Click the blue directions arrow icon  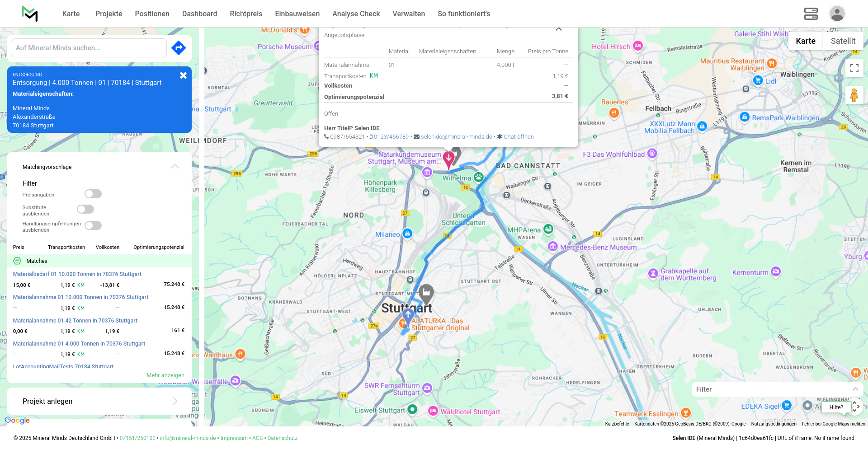179,48
